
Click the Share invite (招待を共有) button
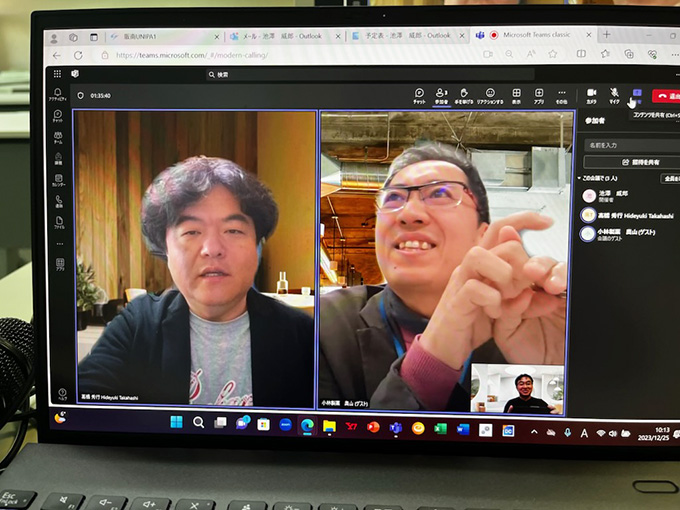[x=632, y=162]
